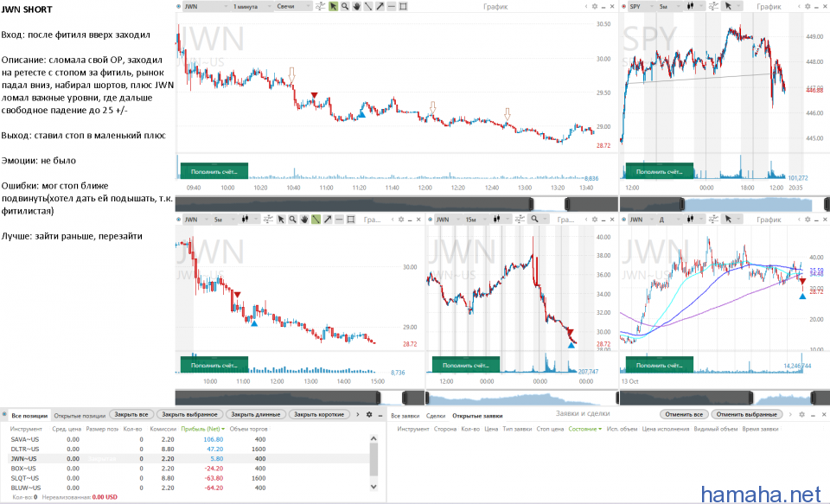Screen dimensions: 830x504
Task: Click 'Пополнить счёт...' in SPY chart
Action: click(659, 171)
